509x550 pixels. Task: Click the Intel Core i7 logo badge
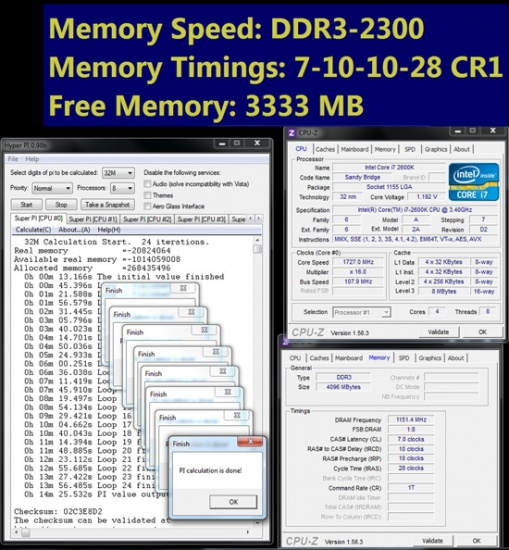(474, 182)
